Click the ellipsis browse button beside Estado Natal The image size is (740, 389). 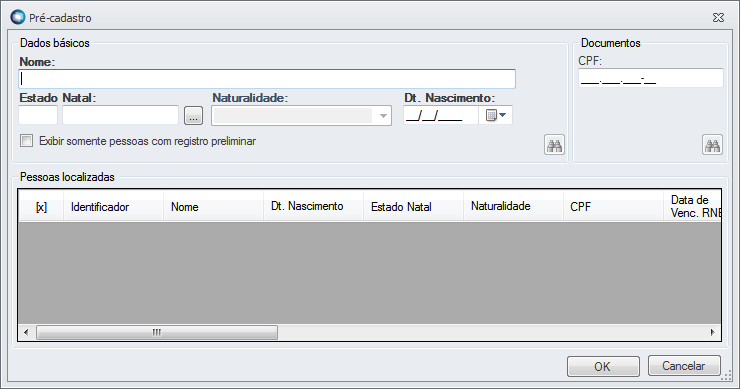pos(193,116)
